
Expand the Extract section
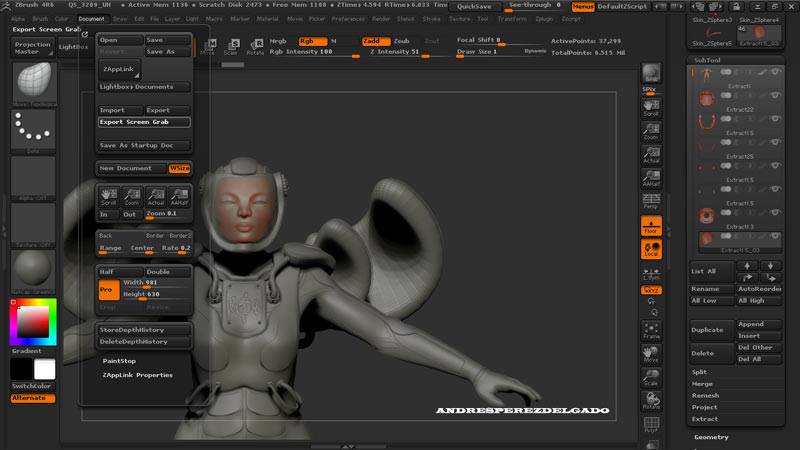pos(705,419)
